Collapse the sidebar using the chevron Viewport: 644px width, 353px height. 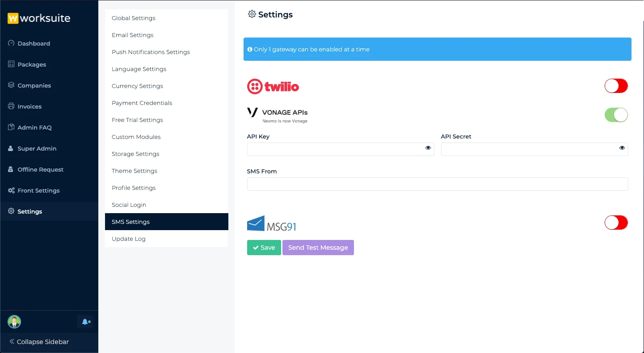[x=12, y=342]
